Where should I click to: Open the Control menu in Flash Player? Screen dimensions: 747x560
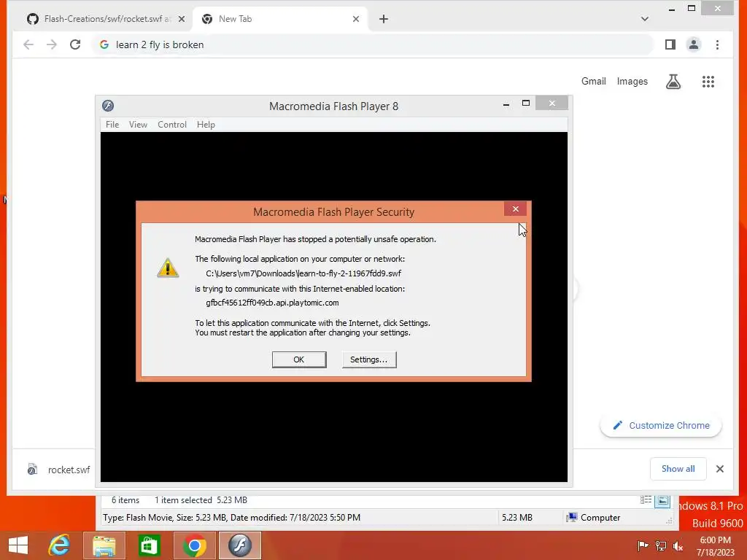(x=172, y=124)
